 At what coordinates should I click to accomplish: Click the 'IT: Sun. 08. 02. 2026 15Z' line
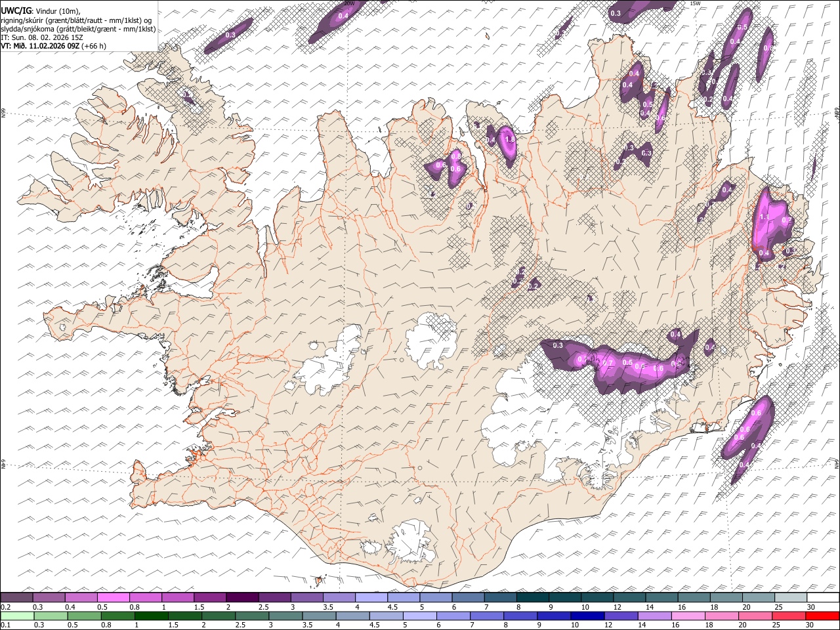42,37
